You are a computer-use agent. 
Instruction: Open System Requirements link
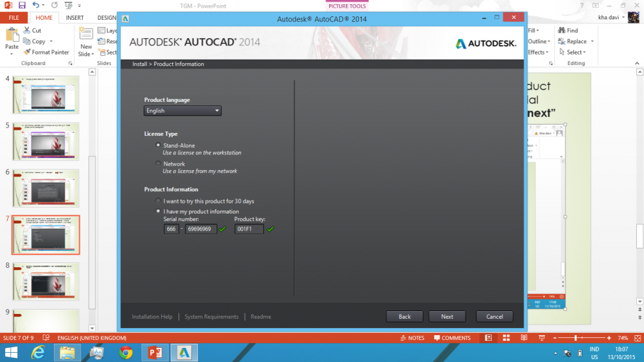point(212,317)
